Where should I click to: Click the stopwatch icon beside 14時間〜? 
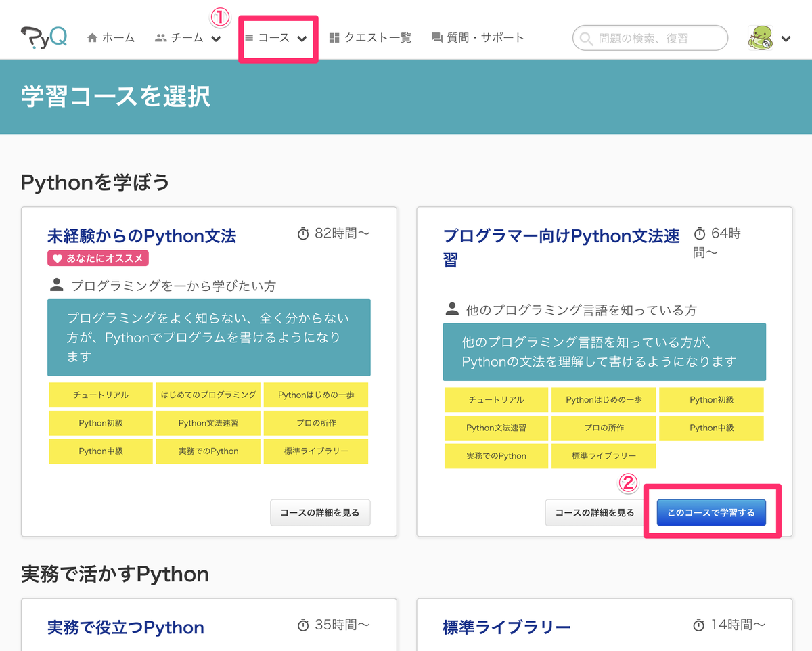click(699, 625)
